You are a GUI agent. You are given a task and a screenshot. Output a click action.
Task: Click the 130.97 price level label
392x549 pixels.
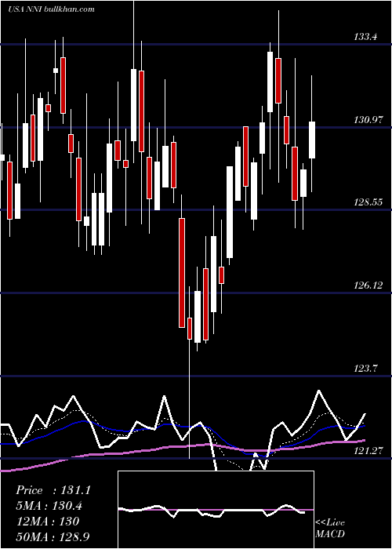[368, 120]
